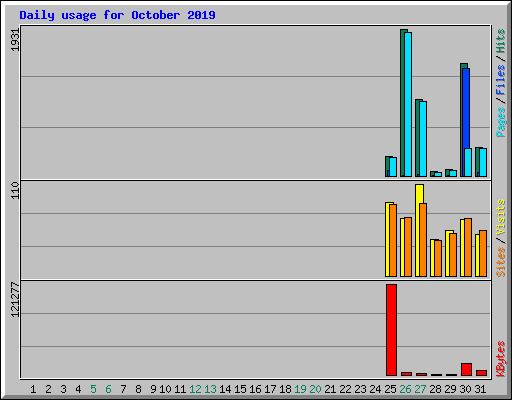
Task: Click green weekend day label 19
Action: point(300,389)
